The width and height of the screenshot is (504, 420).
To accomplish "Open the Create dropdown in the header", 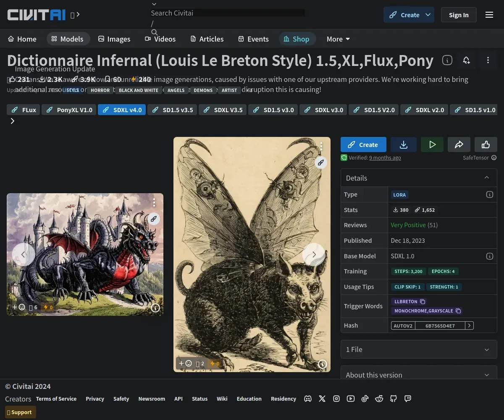I will point(428,15).
